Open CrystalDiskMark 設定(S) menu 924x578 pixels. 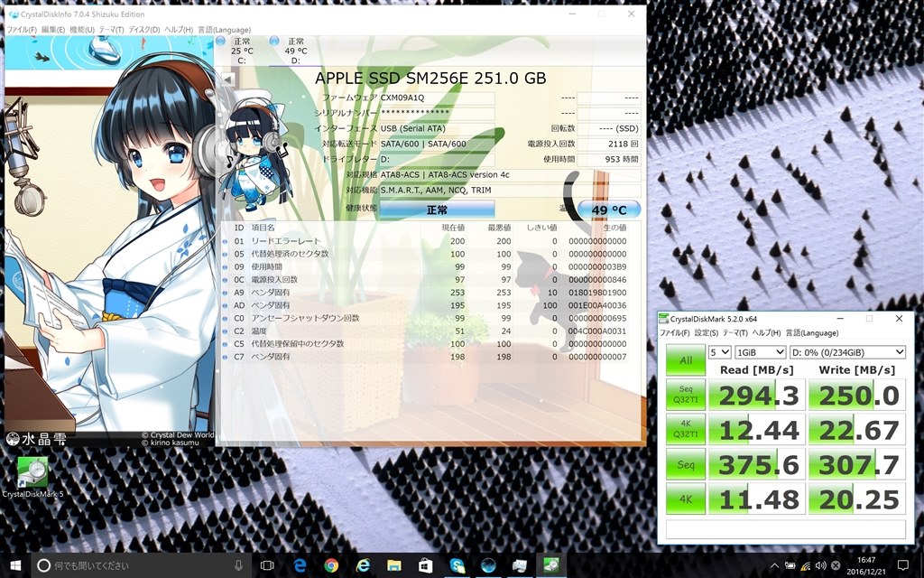pyautogui.click(x=706, y=332)
